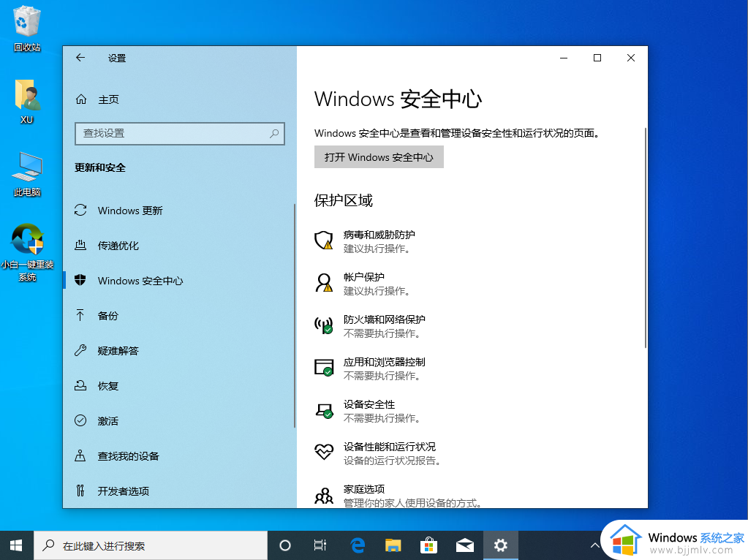
Task: Open the 家庭选项 people icon
Action: pos(324,496)
